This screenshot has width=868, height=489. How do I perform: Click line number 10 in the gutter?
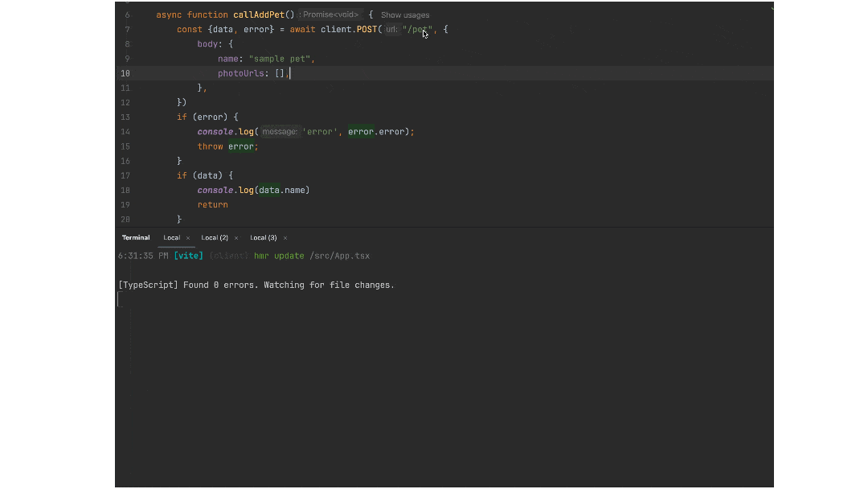(125, 73)
